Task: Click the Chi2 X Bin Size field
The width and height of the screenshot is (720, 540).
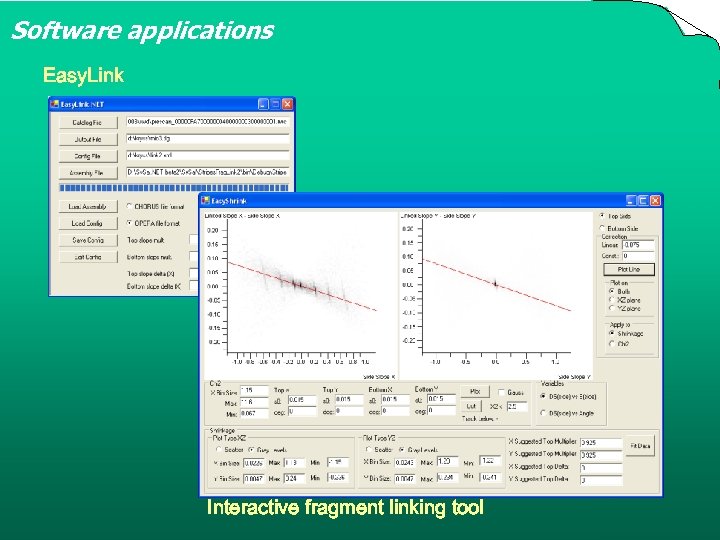Action: pyautogui.click(x=254, y=391)
